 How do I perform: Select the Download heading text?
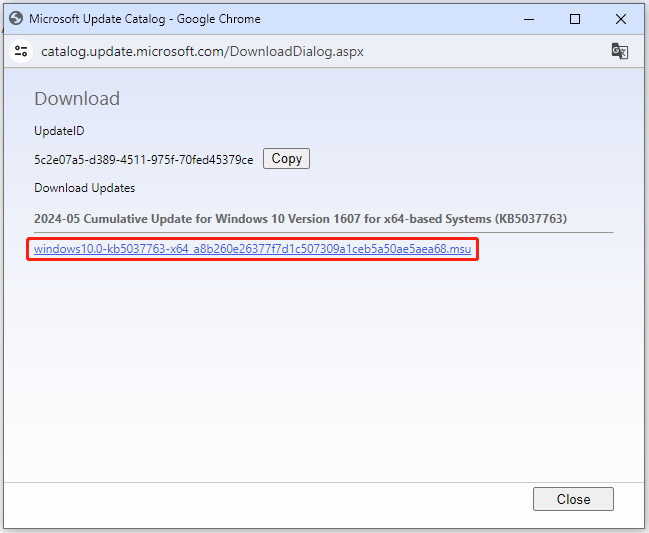pos(77,98)
